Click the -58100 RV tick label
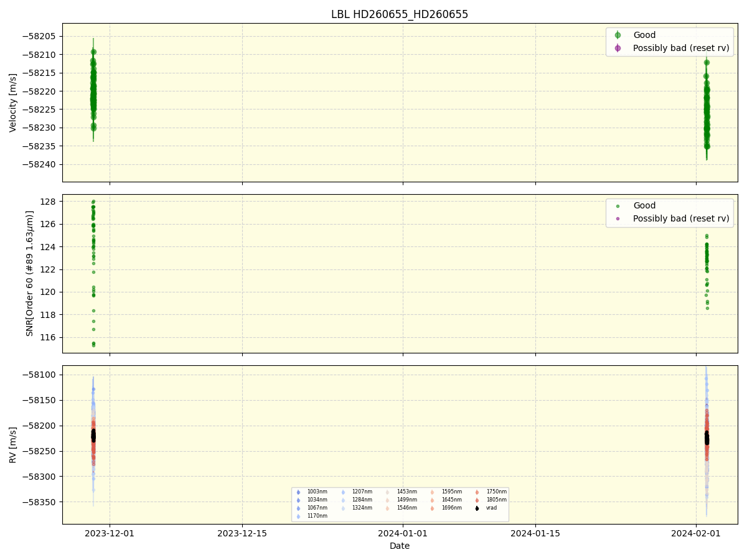 [39, 375]
